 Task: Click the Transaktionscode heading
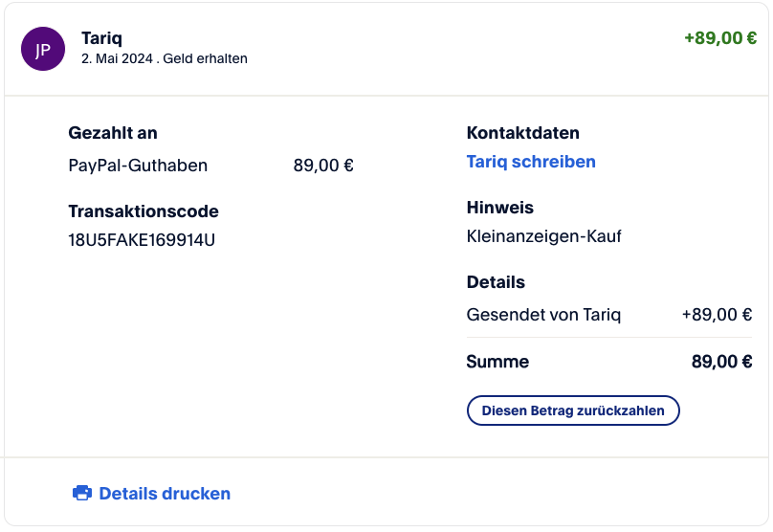[144, 211]
